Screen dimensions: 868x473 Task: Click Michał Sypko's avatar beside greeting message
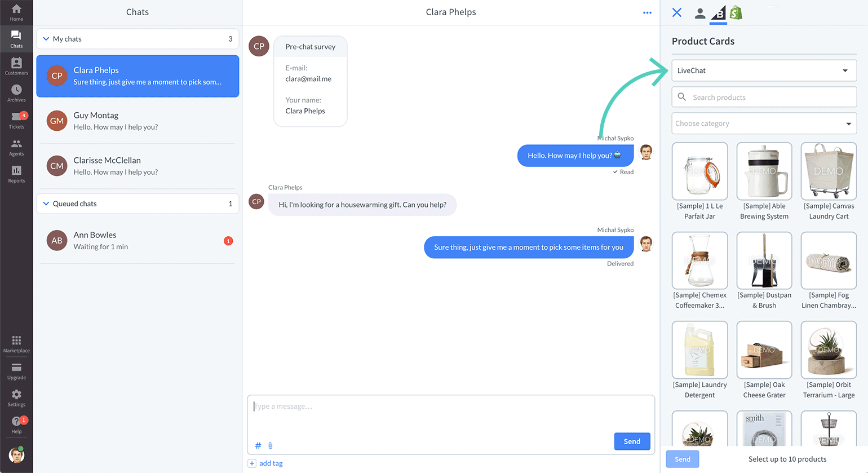[646, 153]
